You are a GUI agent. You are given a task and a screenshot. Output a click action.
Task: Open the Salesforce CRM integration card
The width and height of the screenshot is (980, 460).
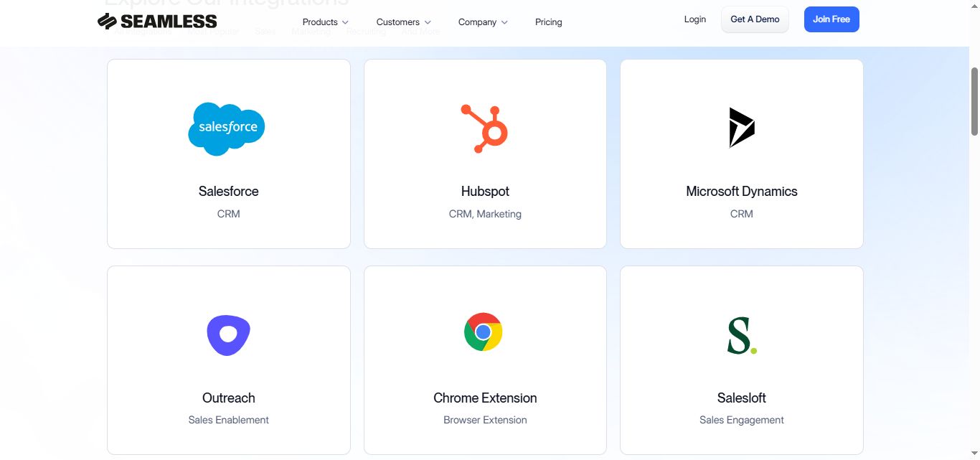click(x=228, y=153)
